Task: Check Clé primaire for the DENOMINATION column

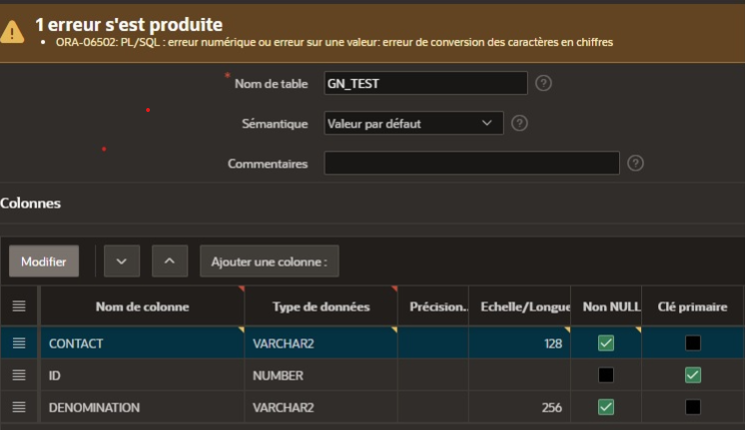Action: pyautogui.click(x=693, y=407)
